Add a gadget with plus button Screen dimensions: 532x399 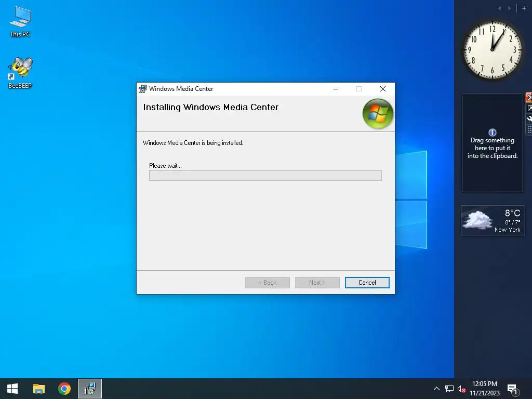click(x=524, y=8)
